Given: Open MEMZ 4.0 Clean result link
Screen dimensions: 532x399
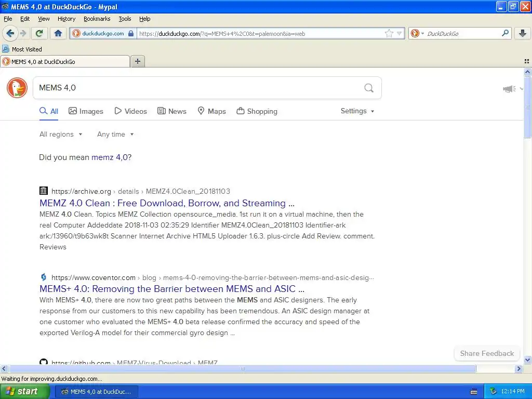Looking at the screenshot, I should pos(167,203).
